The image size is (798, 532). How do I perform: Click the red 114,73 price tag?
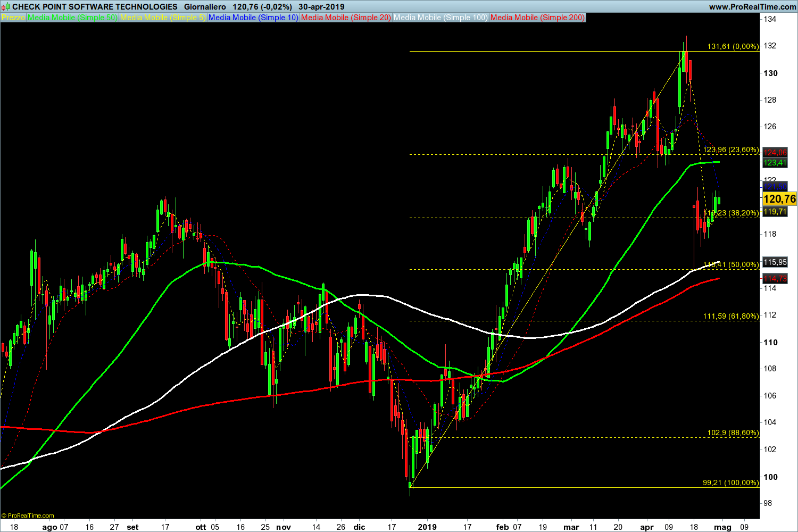[x=775, y=278]
